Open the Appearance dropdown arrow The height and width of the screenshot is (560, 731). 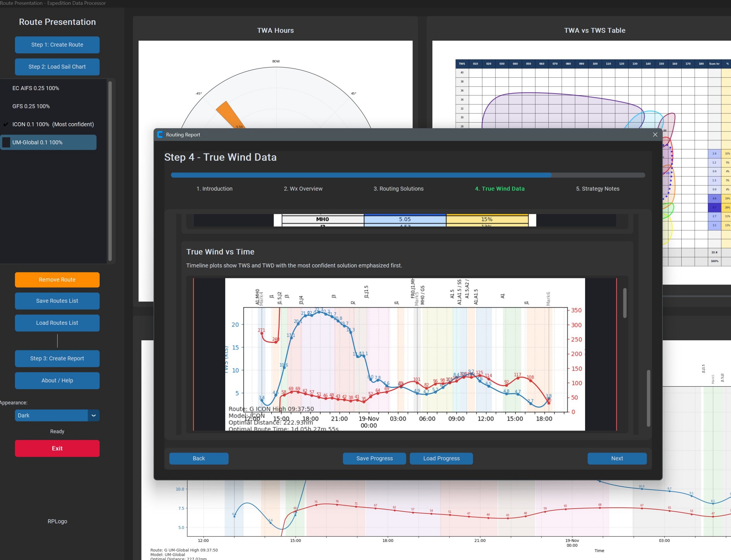pos(93,415)
